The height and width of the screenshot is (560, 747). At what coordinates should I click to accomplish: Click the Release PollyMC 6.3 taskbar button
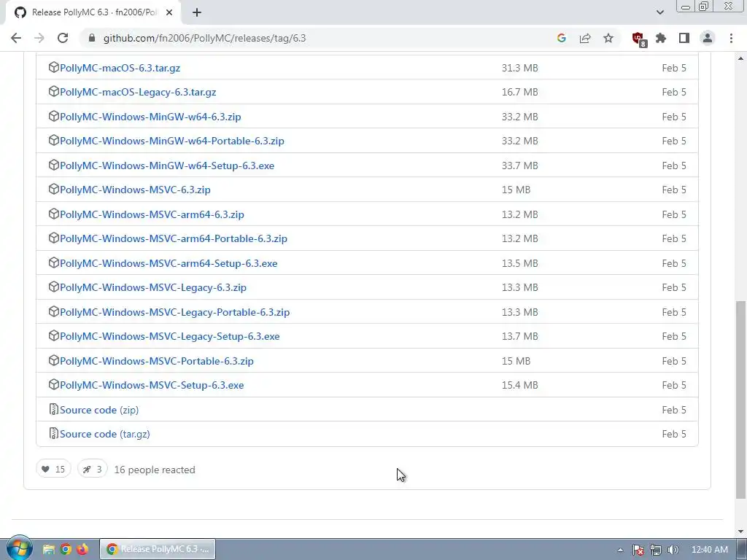(158, 549)
